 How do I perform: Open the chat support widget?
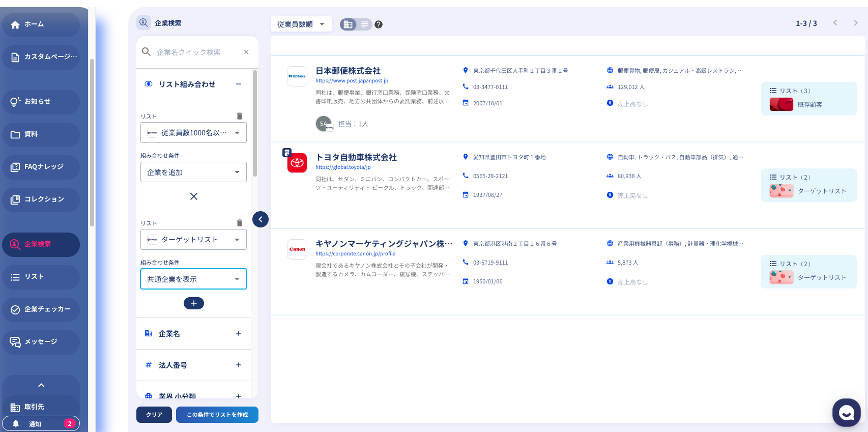[x=847, y=413]
